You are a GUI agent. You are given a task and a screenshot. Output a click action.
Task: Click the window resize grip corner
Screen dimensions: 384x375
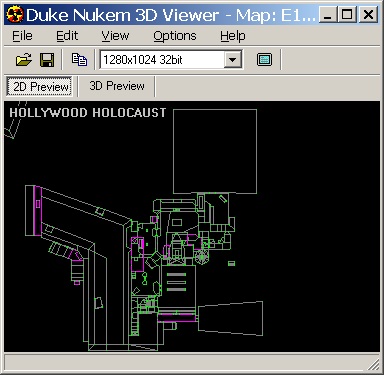(x=373, y=364)
